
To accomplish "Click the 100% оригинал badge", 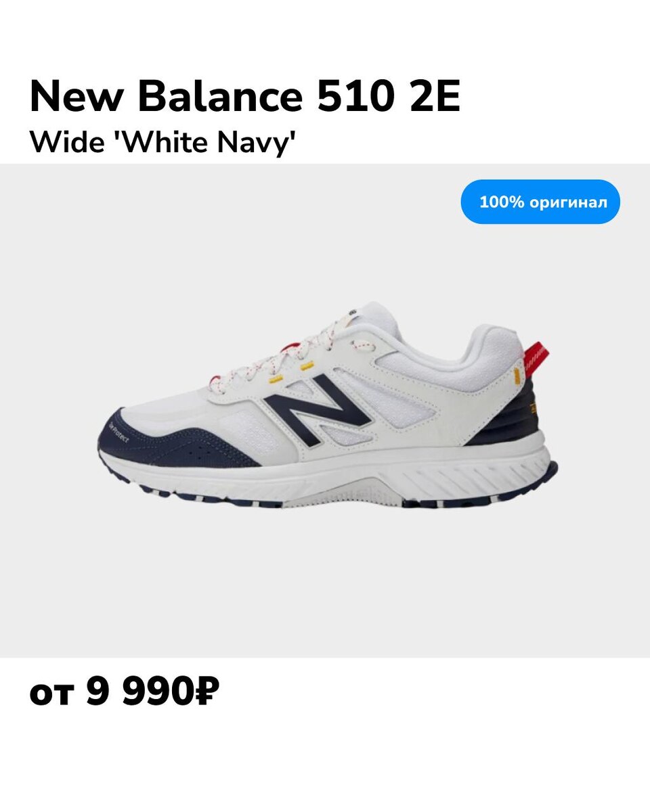I will click(540, 202).
